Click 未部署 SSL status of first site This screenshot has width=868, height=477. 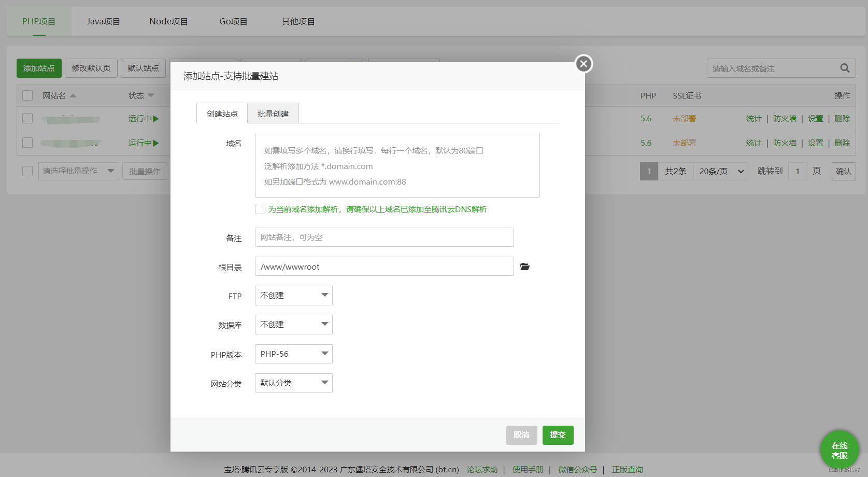click(x=684, y=118)
